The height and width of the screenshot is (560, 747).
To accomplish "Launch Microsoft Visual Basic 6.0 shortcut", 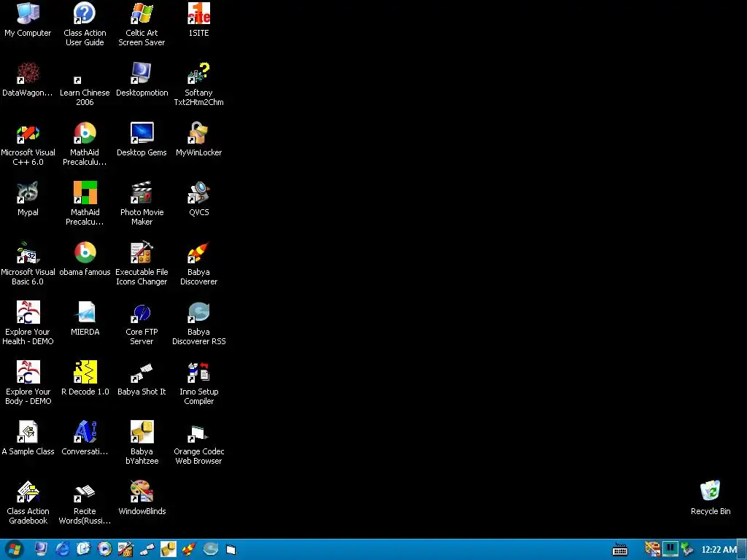I will coord(28,263).
